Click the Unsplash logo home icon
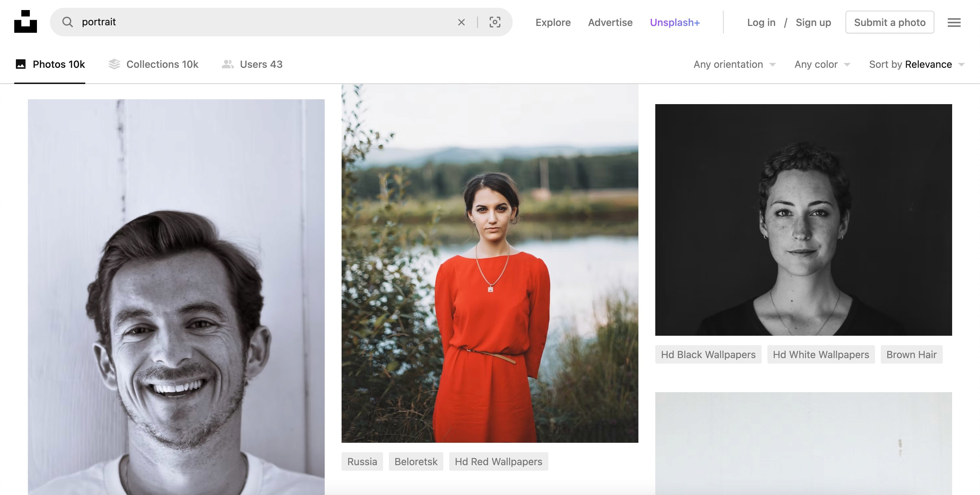This screenshot has height=495, width=980. pyautogui.click(x=26, y=22)
